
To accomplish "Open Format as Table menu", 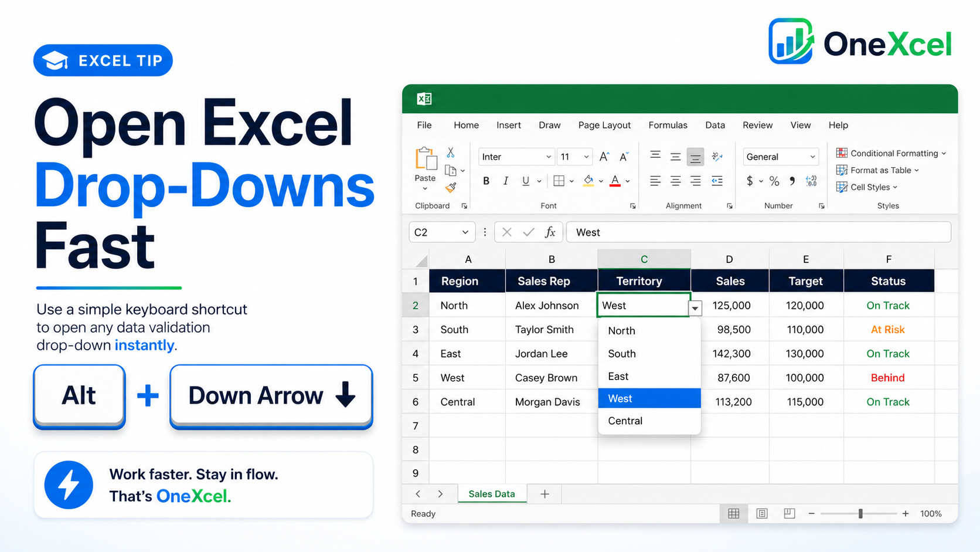I will tap(877, 170).
